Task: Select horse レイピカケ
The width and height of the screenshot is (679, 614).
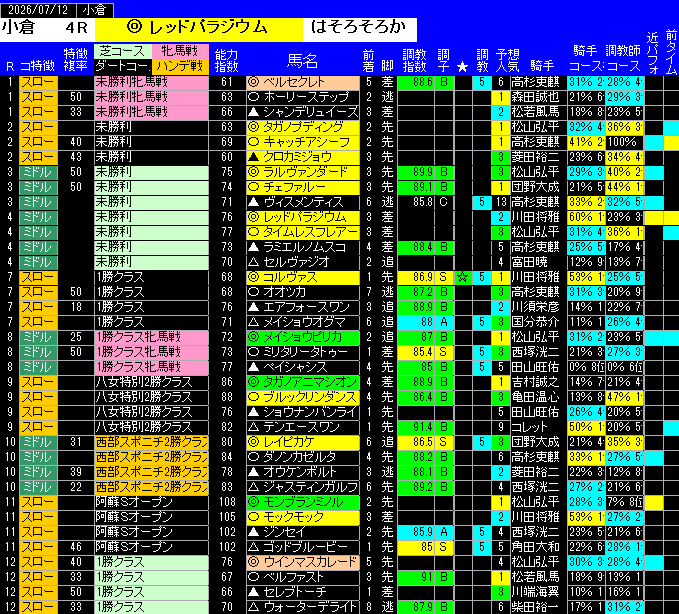Action: coord(303,442)
